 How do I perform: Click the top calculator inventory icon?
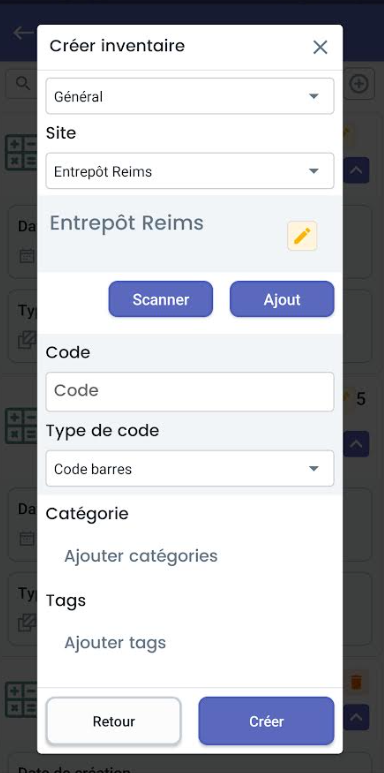pos(21,153)
